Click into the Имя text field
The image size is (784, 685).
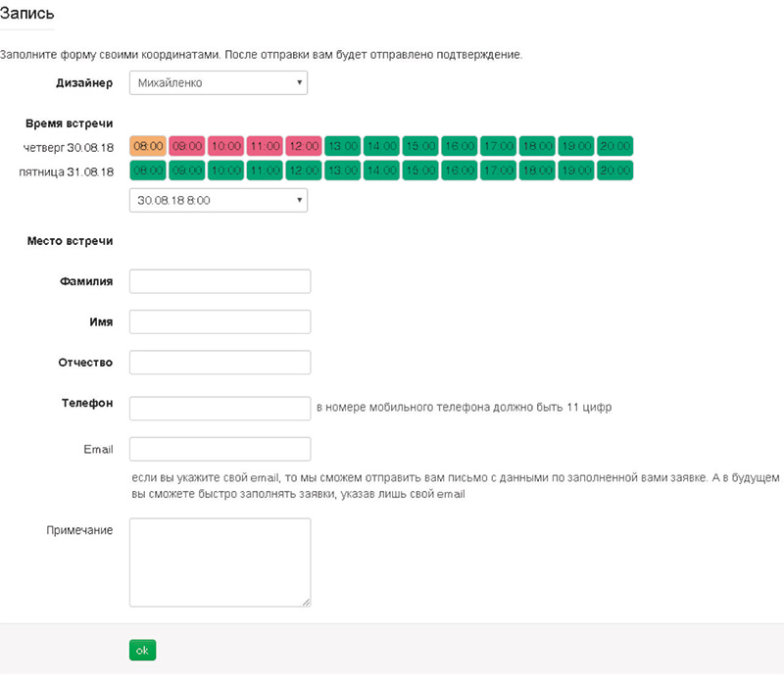[x=220, y=322]
